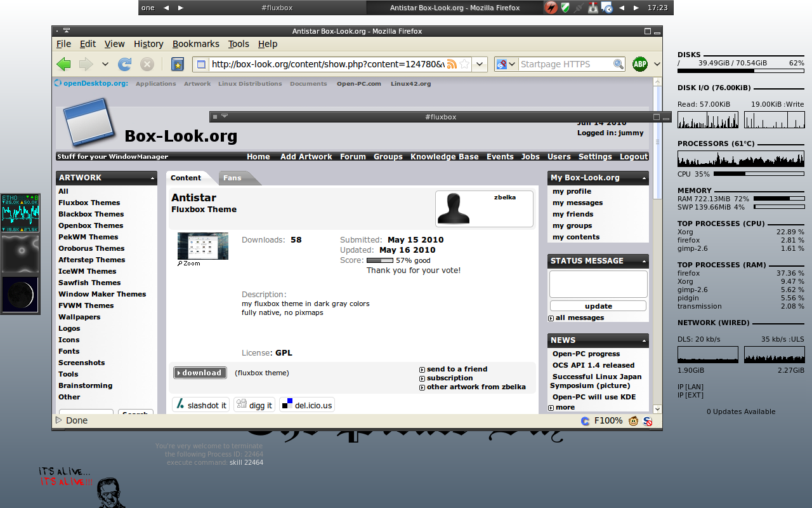Click the NoScript S status icon
The width and height of the screenshot is (812, 508).
click(648, 420)
